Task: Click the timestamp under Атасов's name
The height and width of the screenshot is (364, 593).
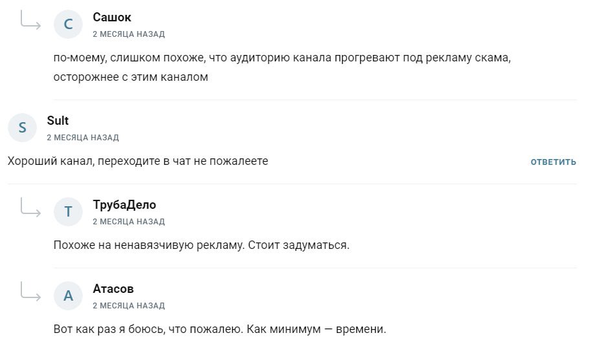Action: 129,306
